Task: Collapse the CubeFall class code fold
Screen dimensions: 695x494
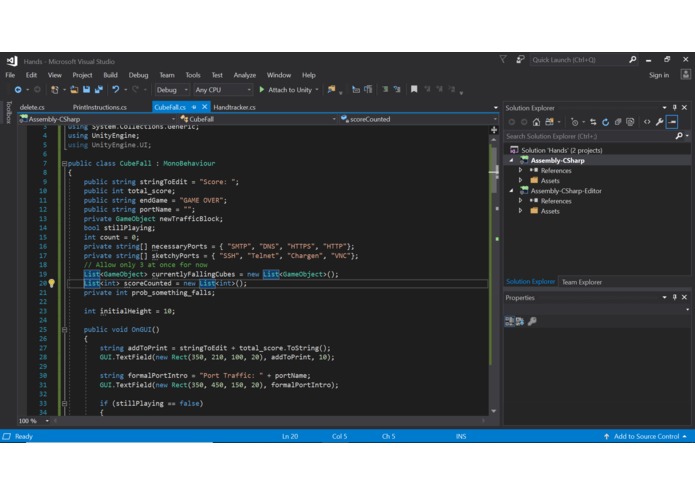Action: pyautogui.click(x=64, y=163)
